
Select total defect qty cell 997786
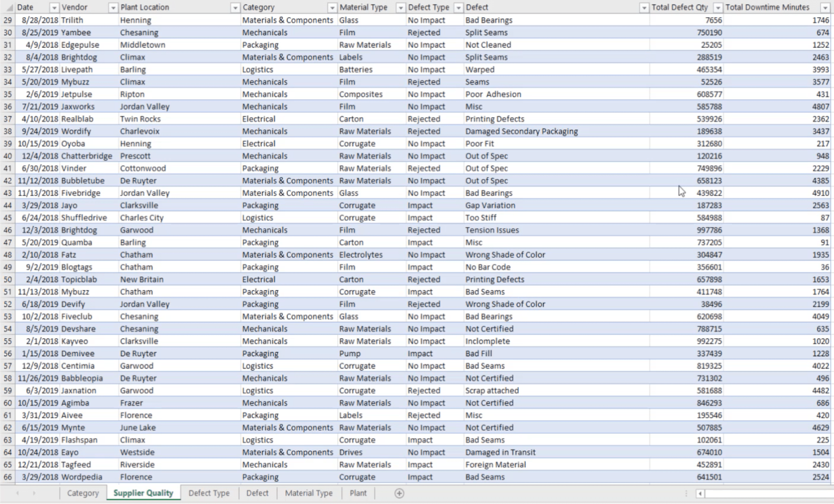(x=686, y=230)
